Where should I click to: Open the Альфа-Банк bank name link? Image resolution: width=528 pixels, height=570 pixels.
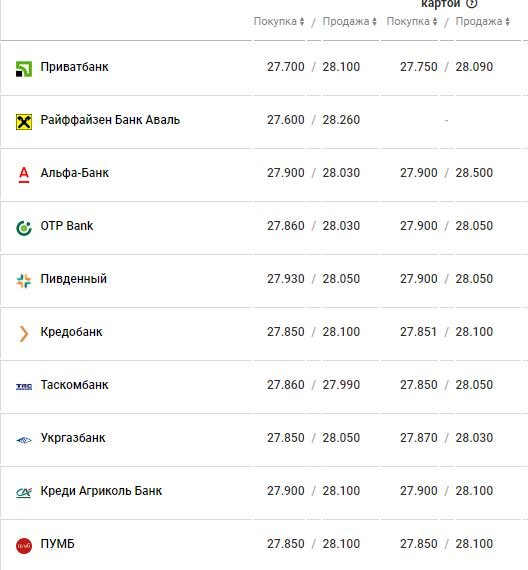[75, 173]
